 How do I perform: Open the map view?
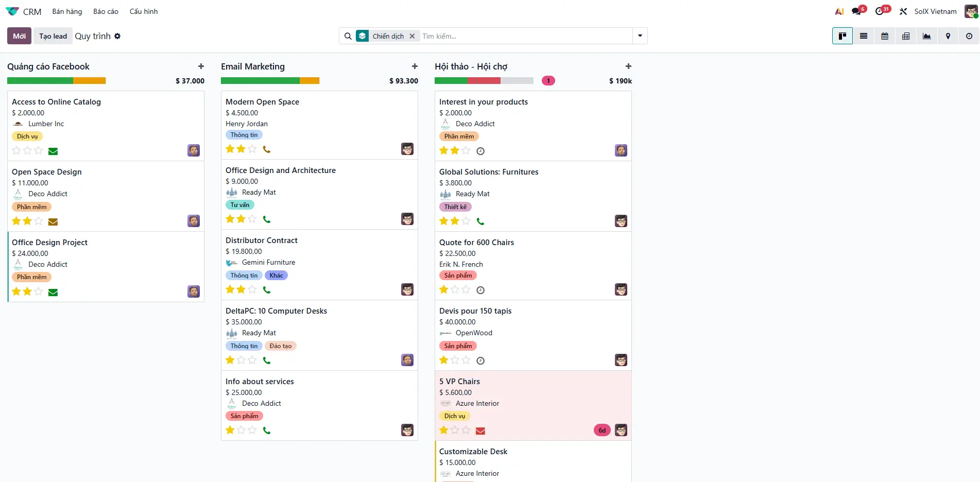(948, 36)
